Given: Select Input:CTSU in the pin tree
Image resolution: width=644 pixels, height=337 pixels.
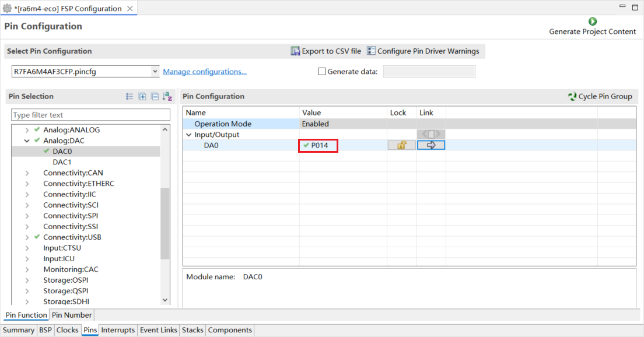Looking at the screenshot, I should pyautogui.click(x=62, y=248).
